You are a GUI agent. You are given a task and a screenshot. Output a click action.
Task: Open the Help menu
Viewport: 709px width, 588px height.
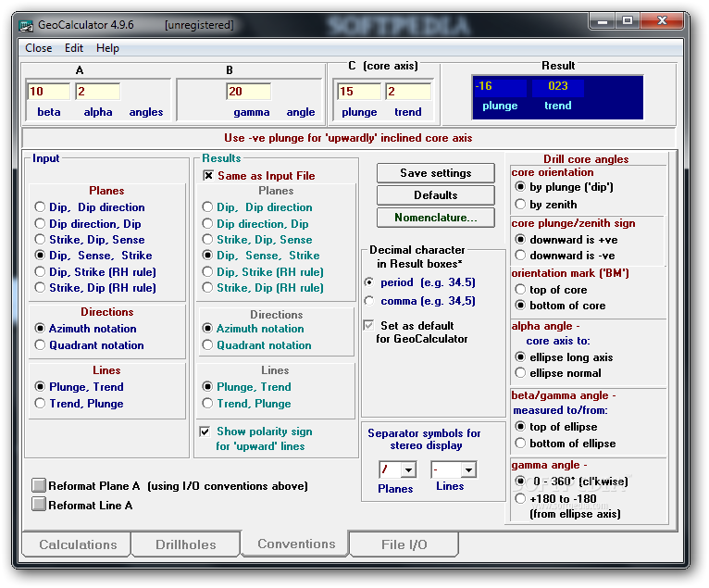coord(107,48)
